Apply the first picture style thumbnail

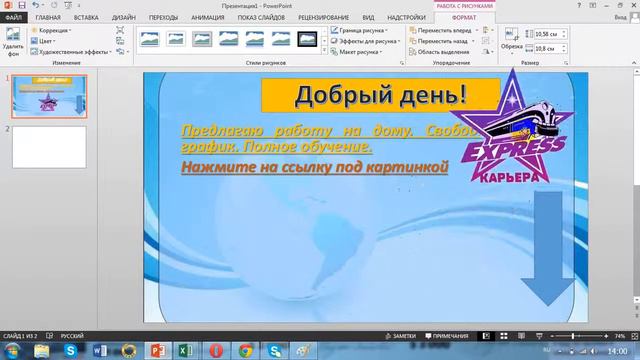150,39
